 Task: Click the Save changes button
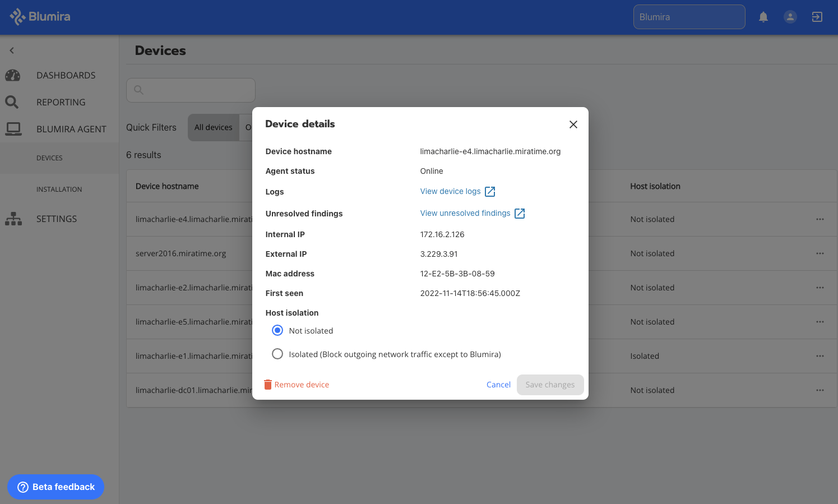pos(550,385)
